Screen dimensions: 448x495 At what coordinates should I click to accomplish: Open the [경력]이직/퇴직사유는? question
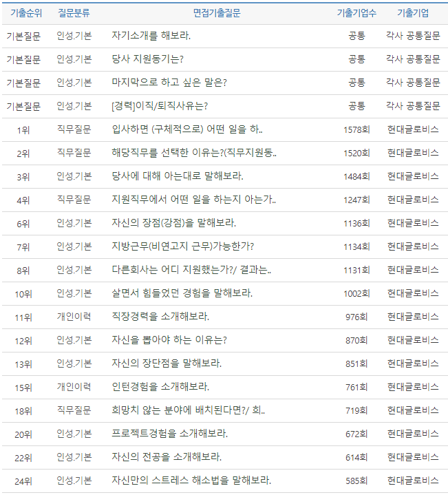160,106
